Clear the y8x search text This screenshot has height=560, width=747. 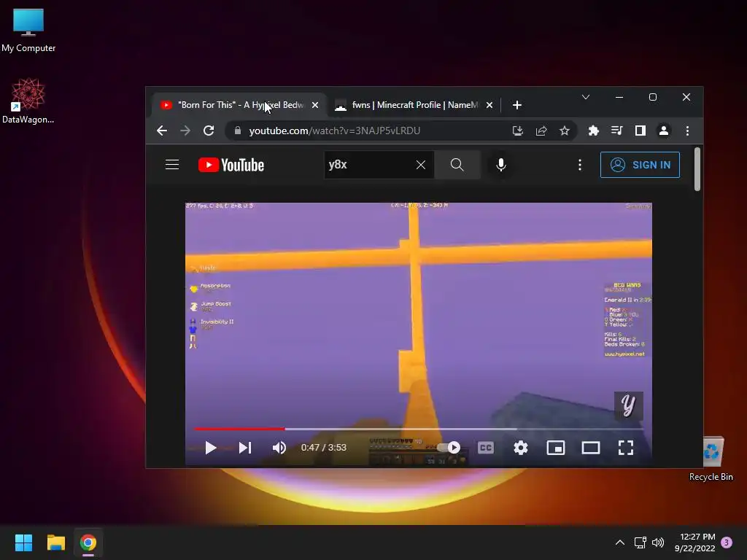(x=421, y=165)
